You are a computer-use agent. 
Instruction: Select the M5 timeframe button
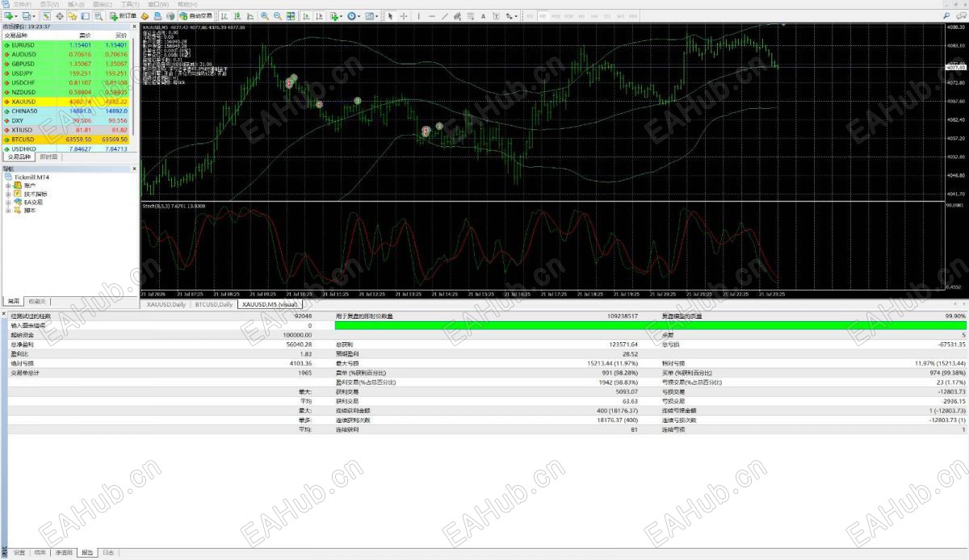pos(543,16)
